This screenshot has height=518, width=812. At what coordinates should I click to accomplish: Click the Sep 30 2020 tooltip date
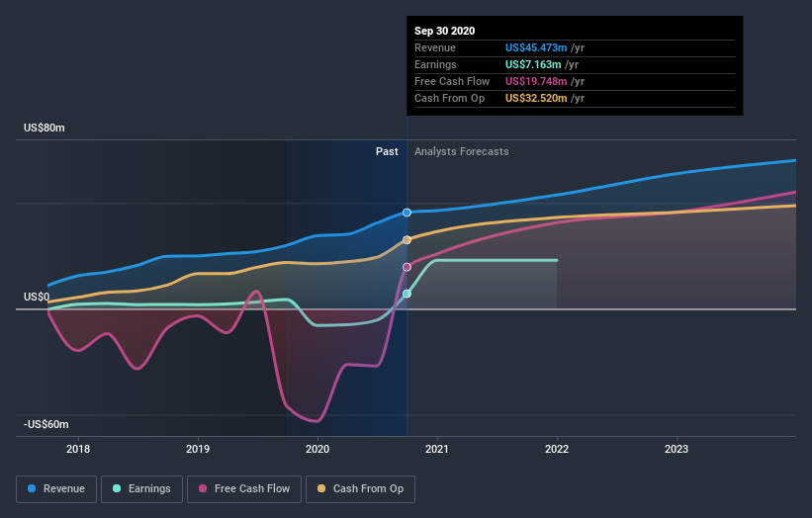[444, 31]
